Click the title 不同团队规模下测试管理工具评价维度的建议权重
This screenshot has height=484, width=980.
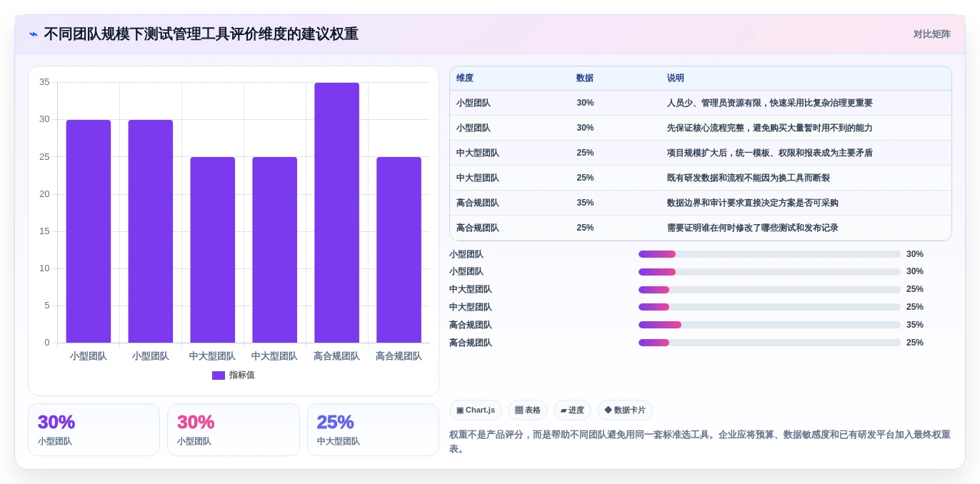coord(201,34)
